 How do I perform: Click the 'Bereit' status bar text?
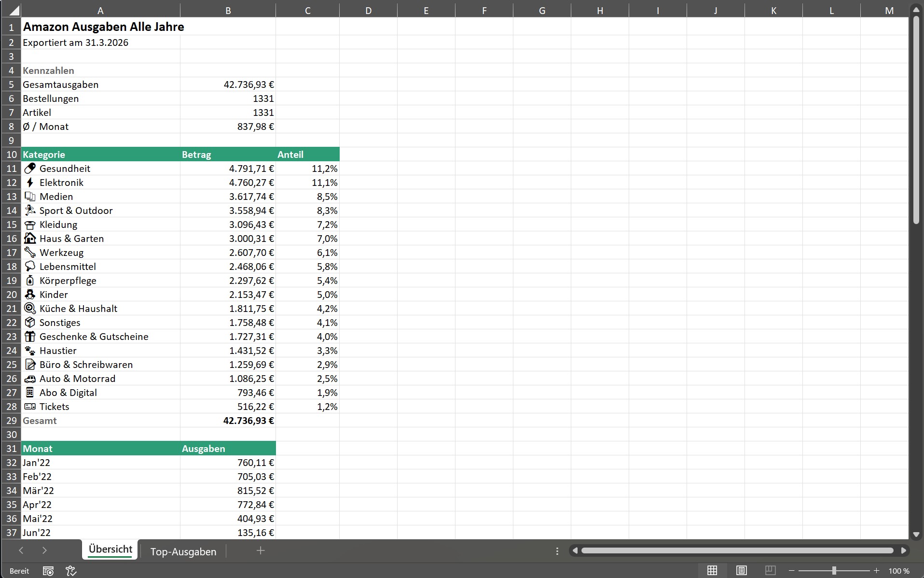(x=19, y=571)
